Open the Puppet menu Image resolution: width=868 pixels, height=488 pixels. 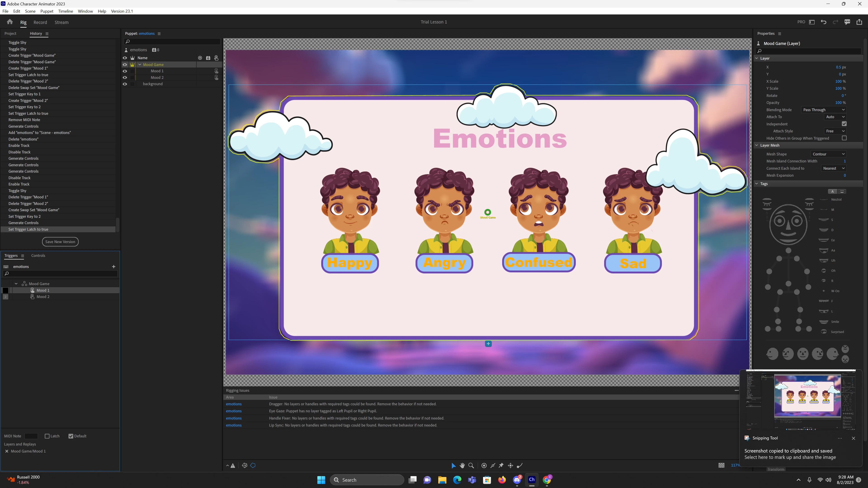47,11
